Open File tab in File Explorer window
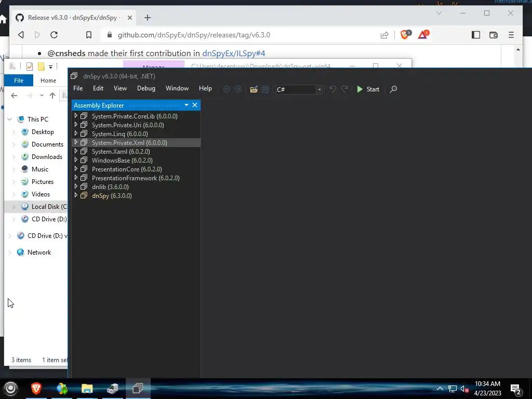Viewport: 532px width, 399px height. tap(19, 81)
